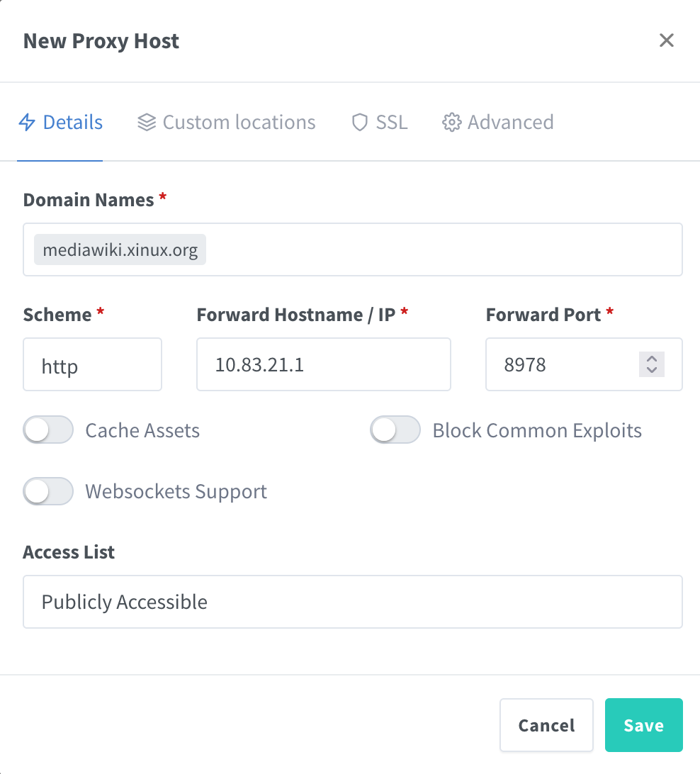Click the shield icon next to SSL
This screenshot has width=700, height=774.
coord(359,122)
